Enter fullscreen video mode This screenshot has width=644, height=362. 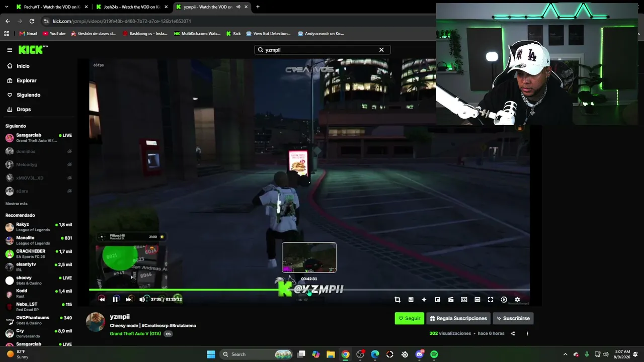point(491,300)
